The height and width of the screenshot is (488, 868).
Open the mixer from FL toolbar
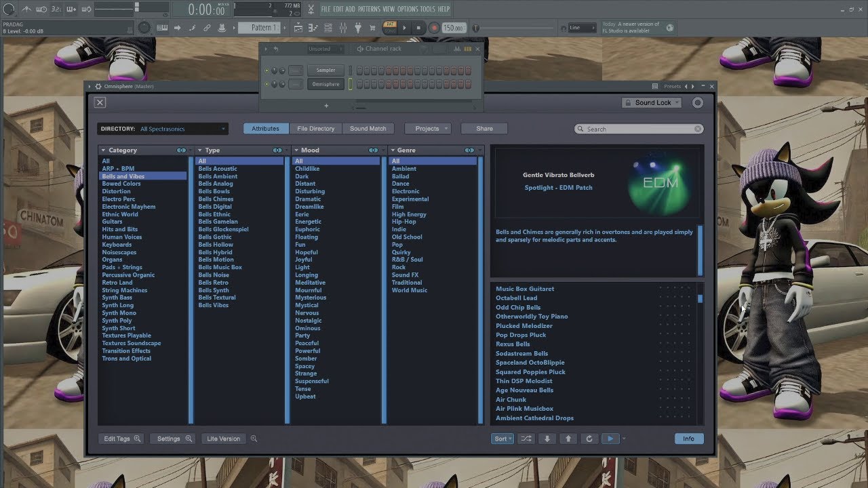[x=342, y=28]
